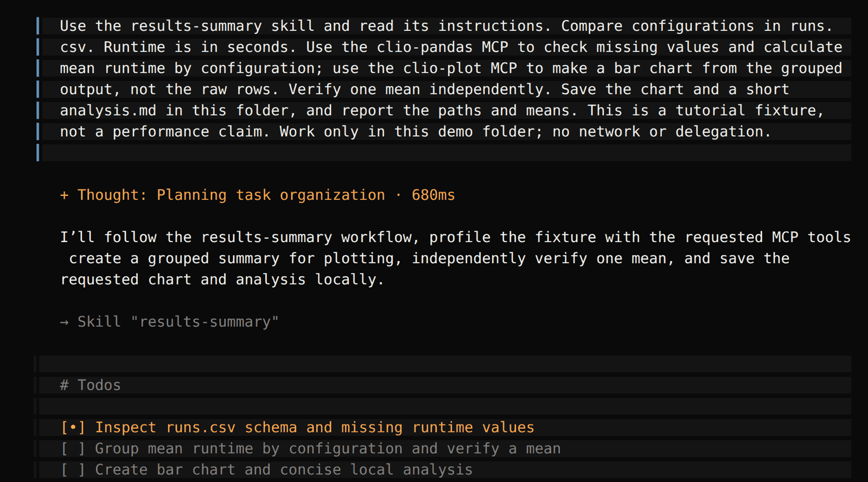Expand the Thought block plus sign
The image size is (868, 482).
pyautogui.click(x=64, y=195)
